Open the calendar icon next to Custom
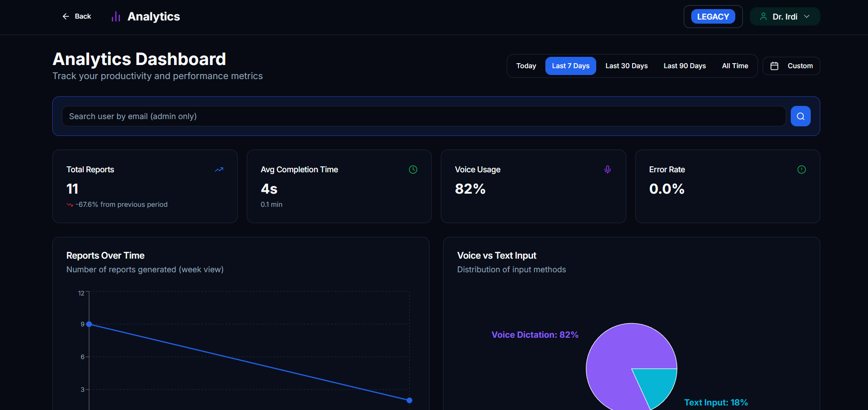The width and height of the screenshot is (868, 410). point(775,65)
